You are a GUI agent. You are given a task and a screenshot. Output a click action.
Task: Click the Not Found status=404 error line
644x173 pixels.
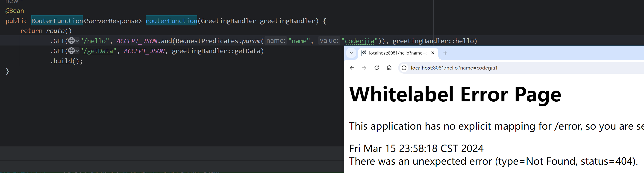(x=494, y=161)
